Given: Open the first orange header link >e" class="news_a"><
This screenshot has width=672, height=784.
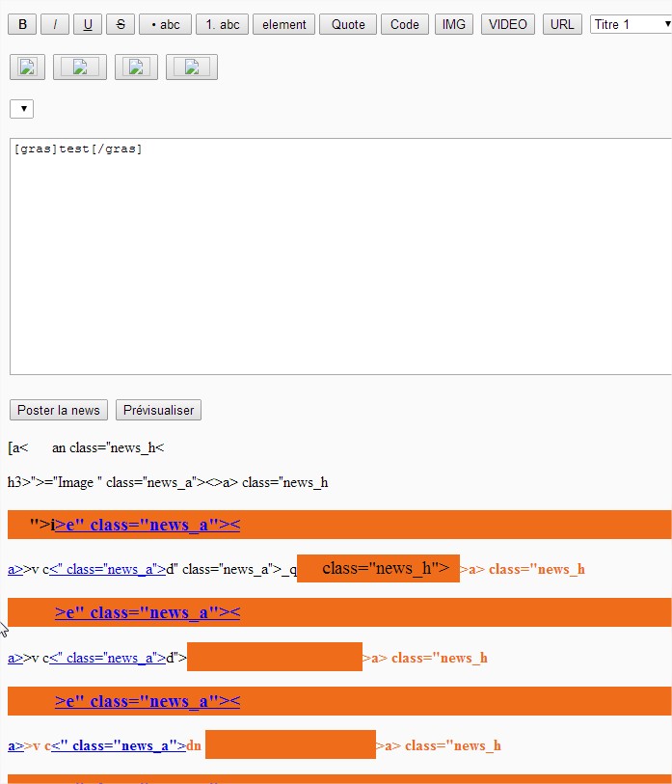Looking at the screenshot, I should (x=148, y=525).
